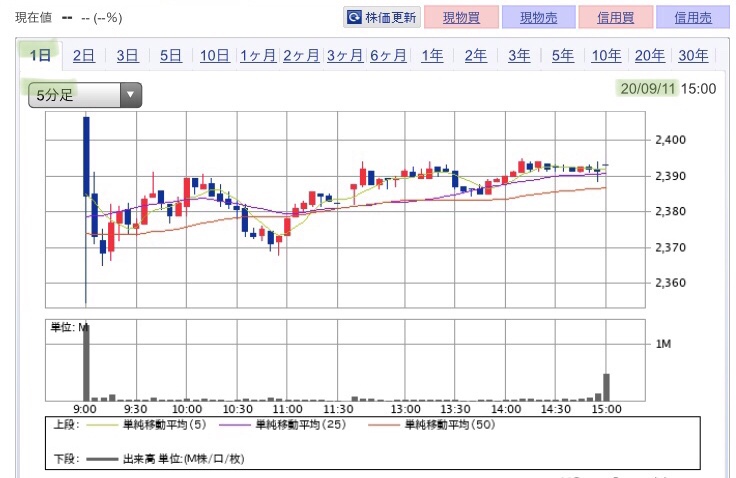Switch to the 10日 period tab
The height and width of the screenshot is (478, 736).
215,55
